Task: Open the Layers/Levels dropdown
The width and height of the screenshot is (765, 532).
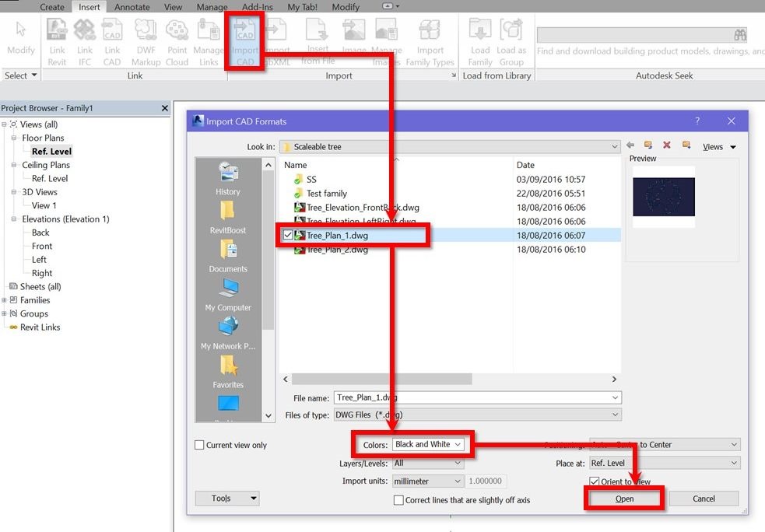Action: point(458,463)
